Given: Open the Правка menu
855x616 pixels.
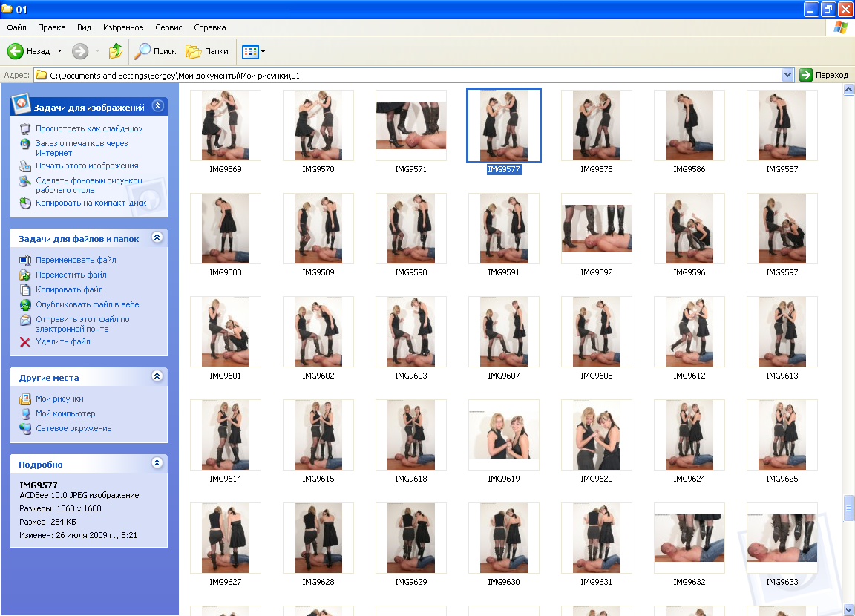Looking at the screenshot, I should pyautogui.click(x=52, y=27).
